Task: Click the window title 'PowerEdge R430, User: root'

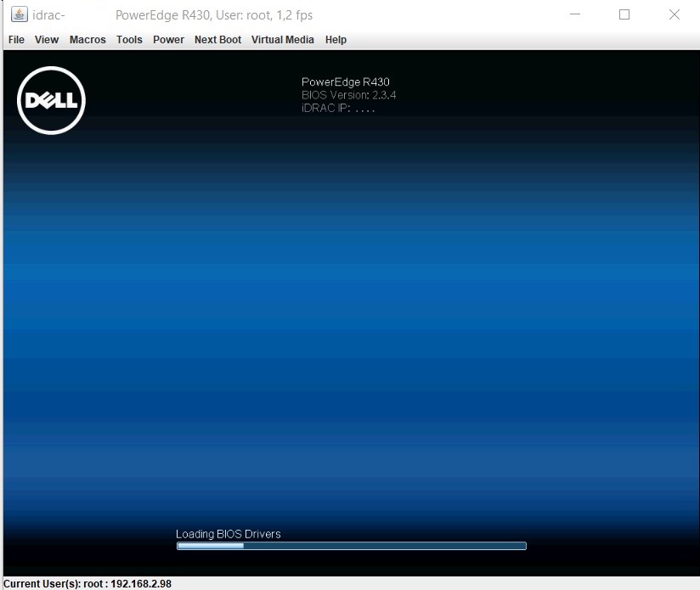Action: pos(194,15)
